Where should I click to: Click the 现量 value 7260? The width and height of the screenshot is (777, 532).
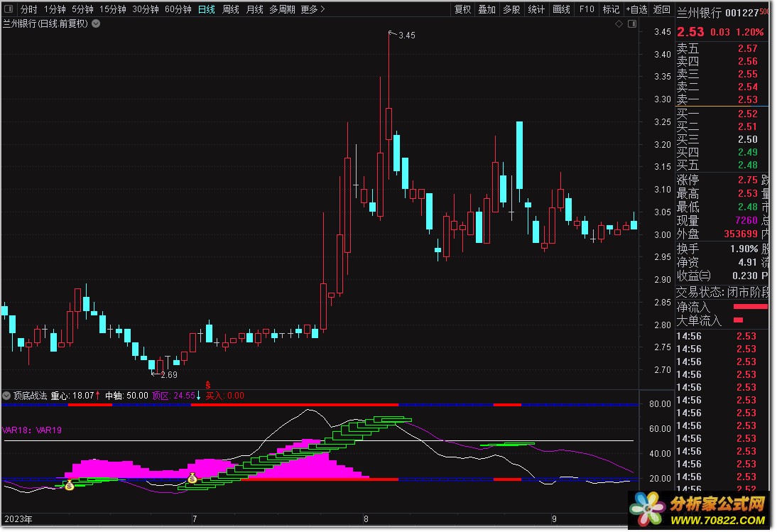[746, 220]
